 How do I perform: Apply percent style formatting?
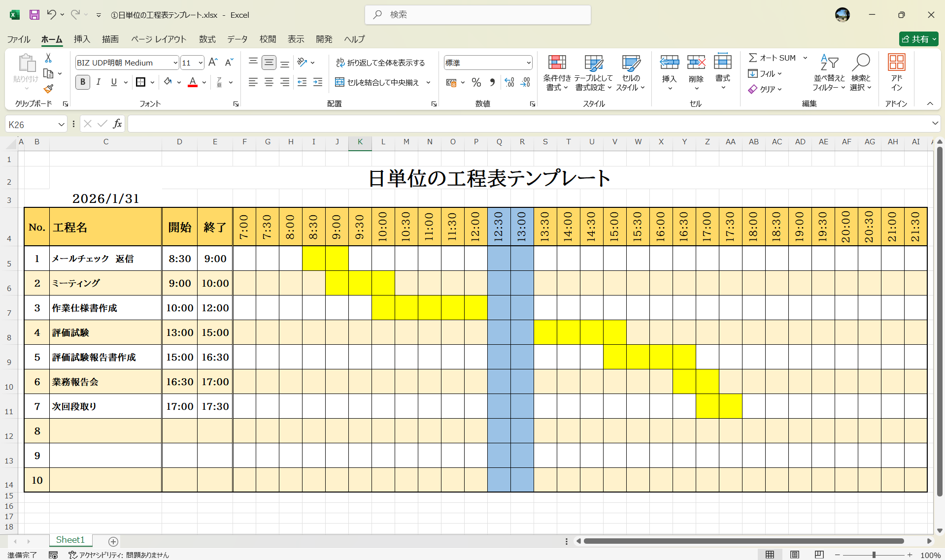476,82
